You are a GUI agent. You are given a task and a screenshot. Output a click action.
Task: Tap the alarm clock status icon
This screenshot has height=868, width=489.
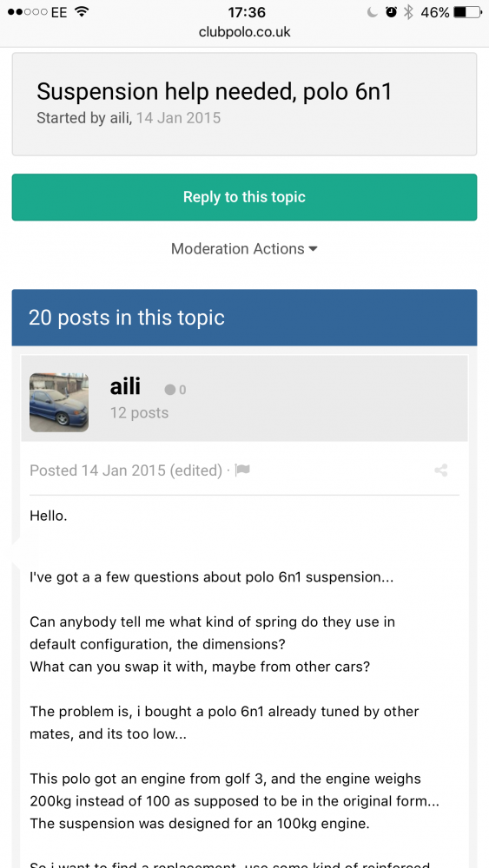391,12
